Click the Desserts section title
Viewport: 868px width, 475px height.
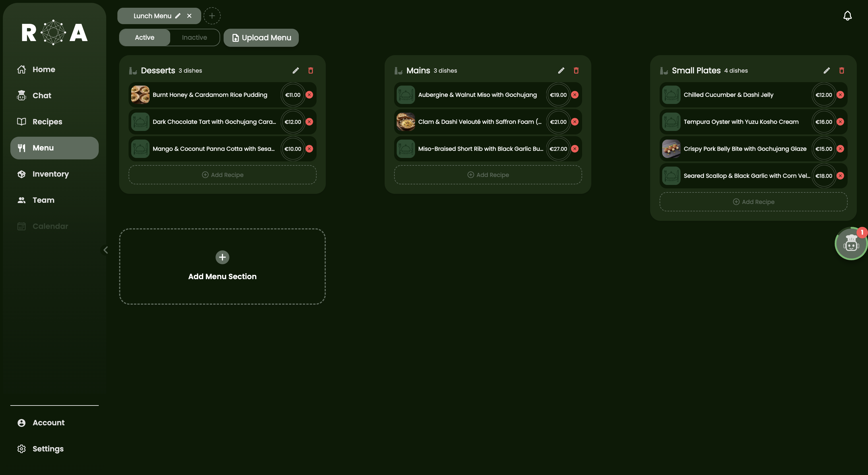(158, 70)
